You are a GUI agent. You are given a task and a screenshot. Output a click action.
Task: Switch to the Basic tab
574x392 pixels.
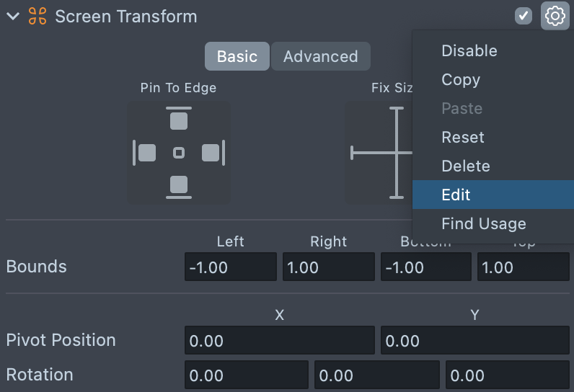pos(237,56)
